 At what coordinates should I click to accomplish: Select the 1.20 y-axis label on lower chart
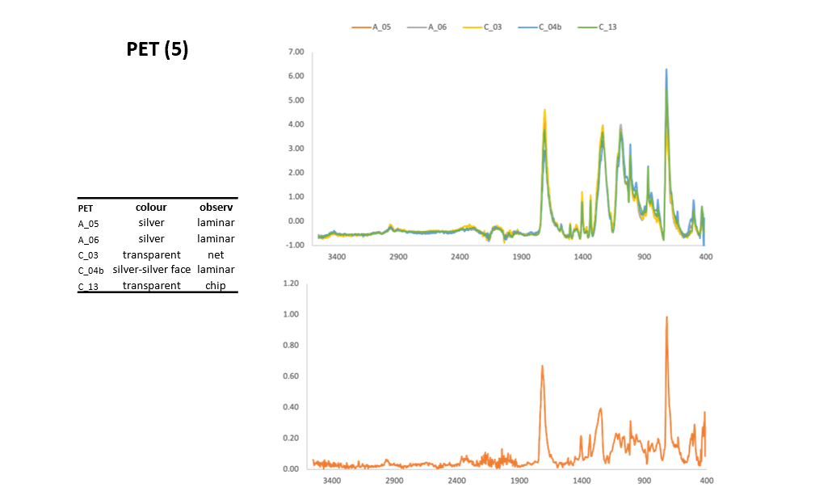point(291,284)
